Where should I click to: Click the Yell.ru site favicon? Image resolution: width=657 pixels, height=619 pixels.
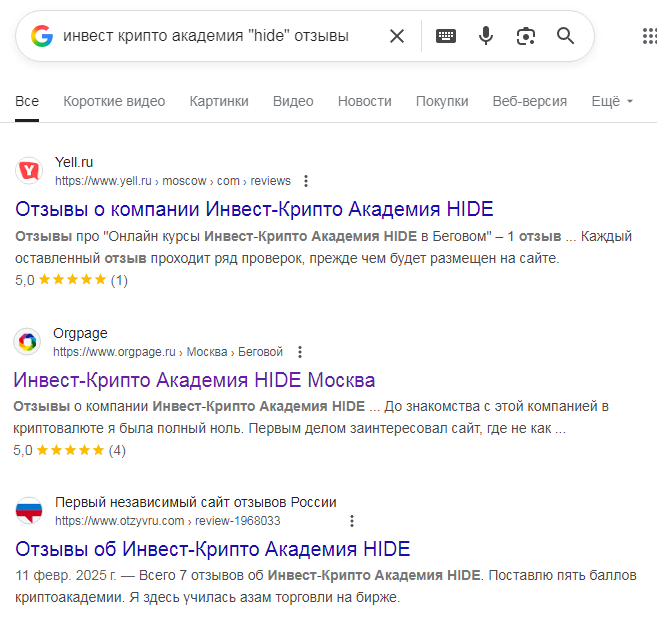point(30,171)
